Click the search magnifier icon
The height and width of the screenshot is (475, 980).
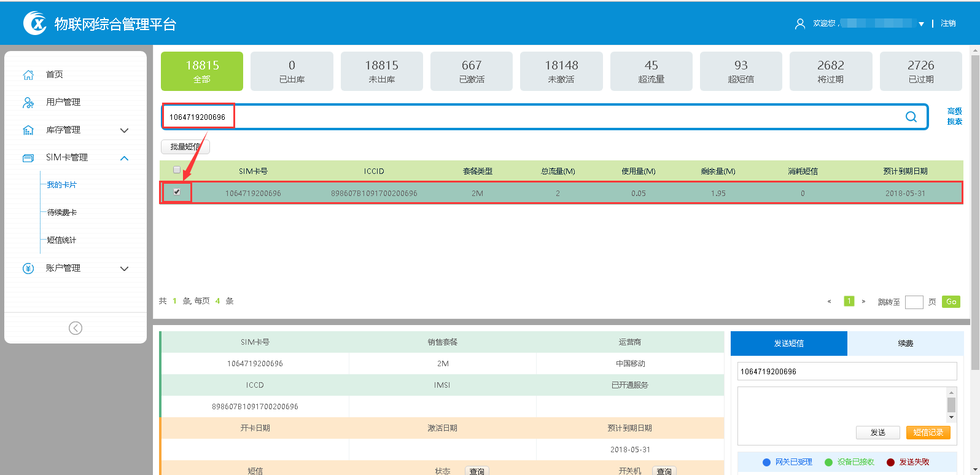pos(911,117)
